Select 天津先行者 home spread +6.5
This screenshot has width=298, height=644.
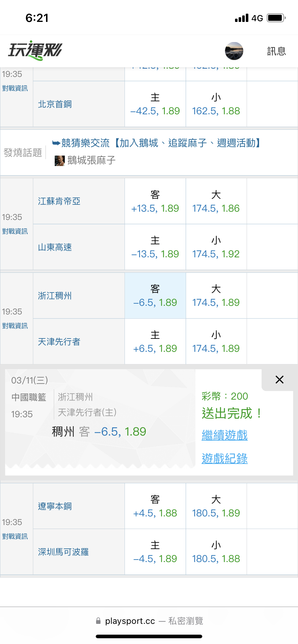click(155, 342)
